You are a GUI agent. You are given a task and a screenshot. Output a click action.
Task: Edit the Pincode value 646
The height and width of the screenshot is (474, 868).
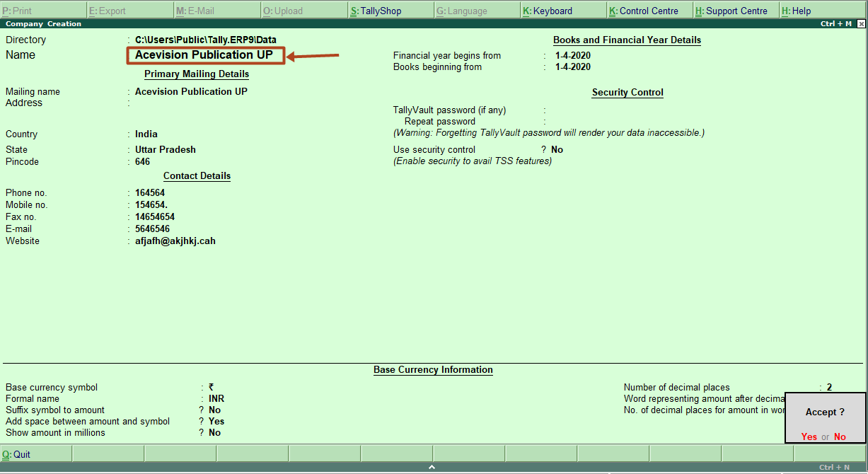tap(143, 162)
